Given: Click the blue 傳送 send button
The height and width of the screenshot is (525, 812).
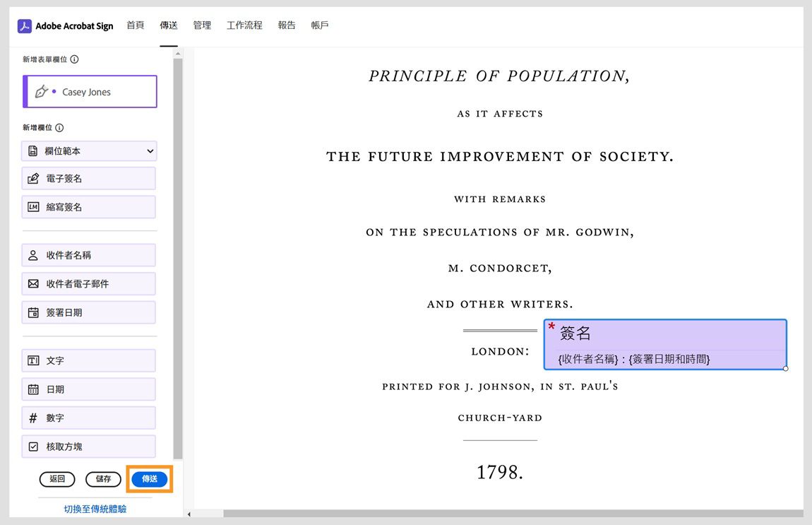Looking at the screenshot, I should point(150,479).
